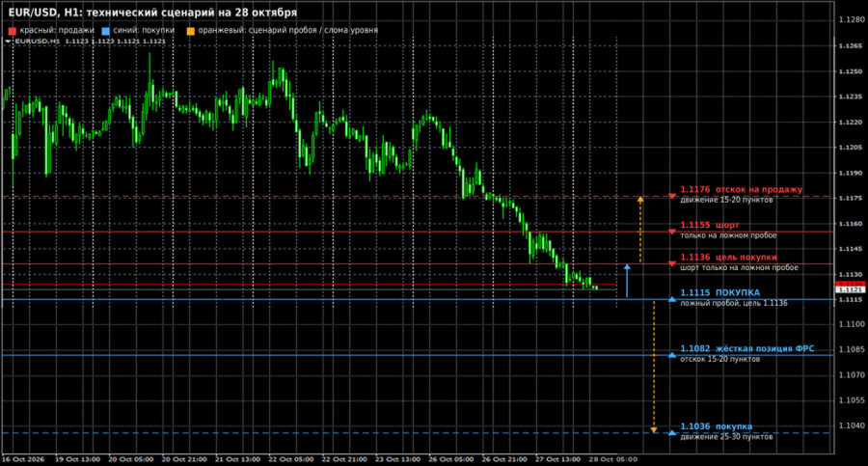This screenshot has width=868, height=466.
Task: Click the 1.1160 price axis label
Action: tap(852, 224)
